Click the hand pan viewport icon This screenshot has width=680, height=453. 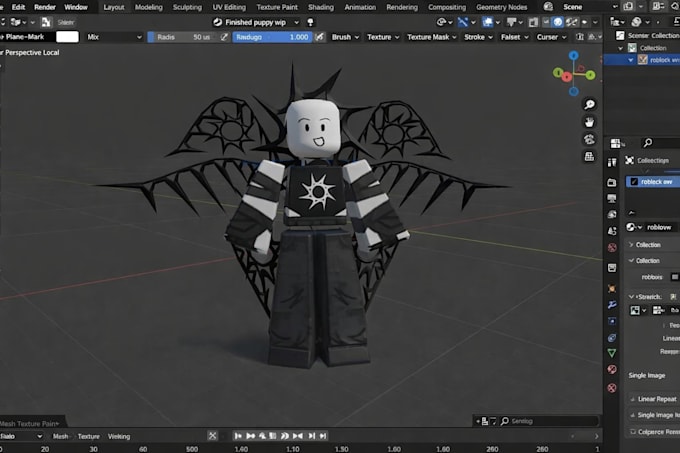(589, 122)
